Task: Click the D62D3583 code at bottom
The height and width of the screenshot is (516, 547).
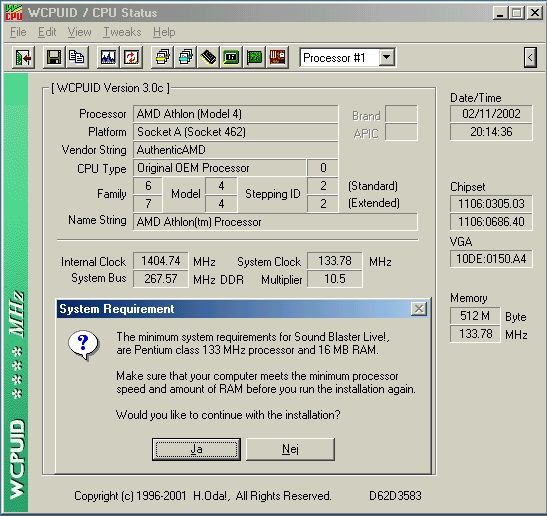Action: [395, 496]
